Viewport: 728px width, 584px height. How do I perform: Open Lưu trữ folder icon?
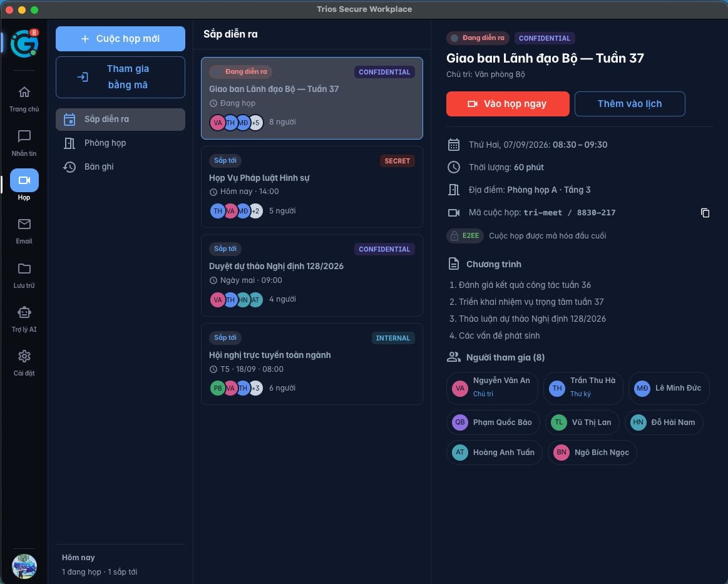pyautogui.click(x=24, y=269)
